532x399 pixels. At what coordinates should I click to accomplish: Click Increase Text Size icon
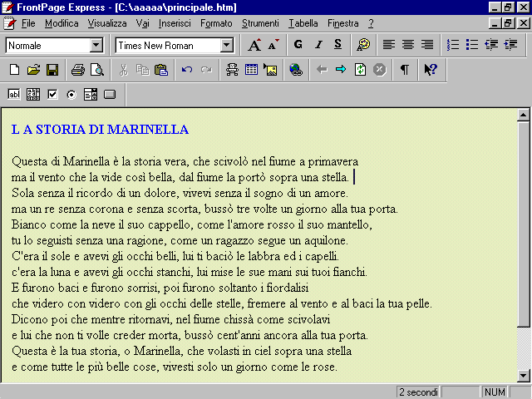pos(254,45)
